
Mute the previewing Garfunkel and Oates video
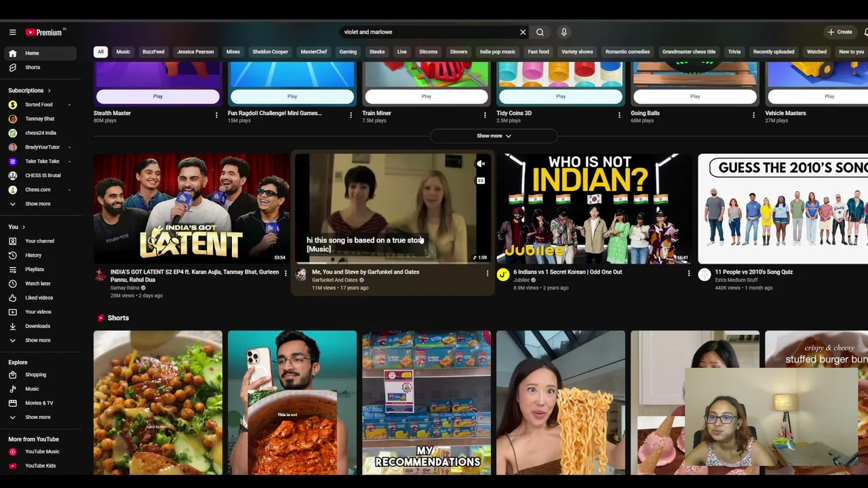coord(481,163)
